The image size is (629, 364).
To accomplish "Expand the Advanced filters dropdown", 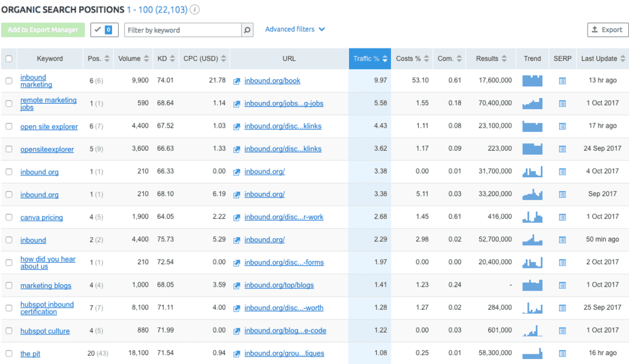I will pyautogui.click(x=295, y=29).
